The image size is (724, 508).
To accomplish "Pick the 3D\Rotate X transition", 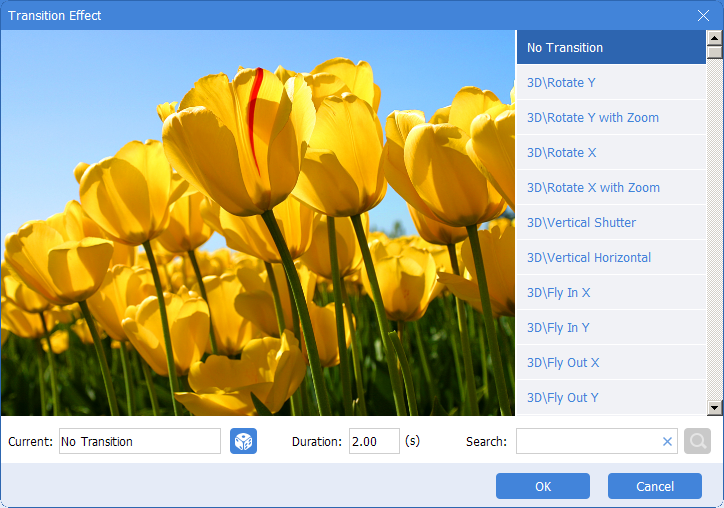I will (x=610, y=153).
